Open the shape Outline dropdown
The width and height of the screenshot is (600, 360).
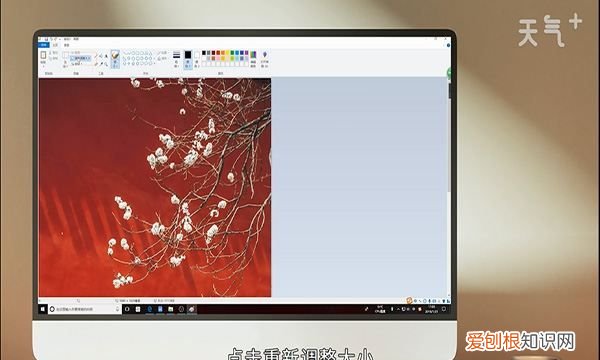(163, 53)
